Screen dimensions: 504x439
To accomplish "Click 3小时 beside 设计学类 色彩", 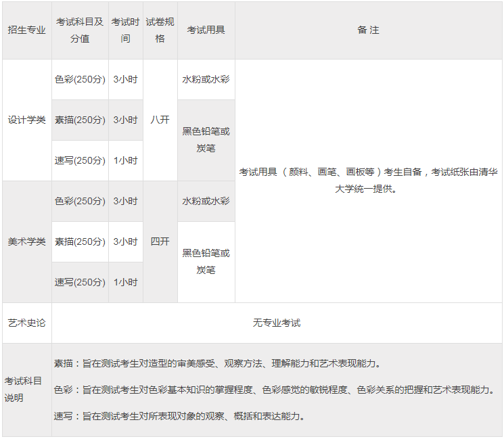I will [126, 79].
